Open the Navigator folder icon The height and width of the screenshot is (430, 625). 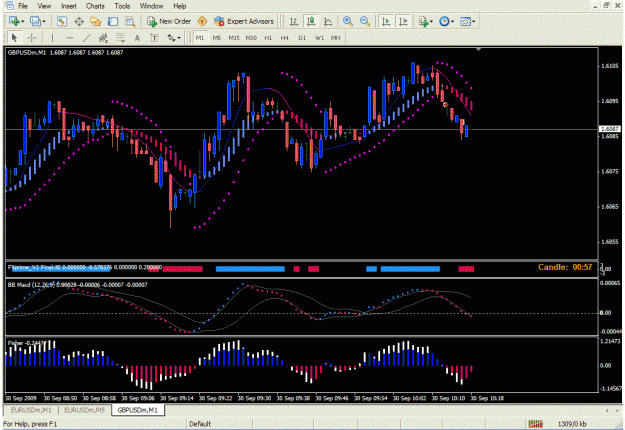96,22
